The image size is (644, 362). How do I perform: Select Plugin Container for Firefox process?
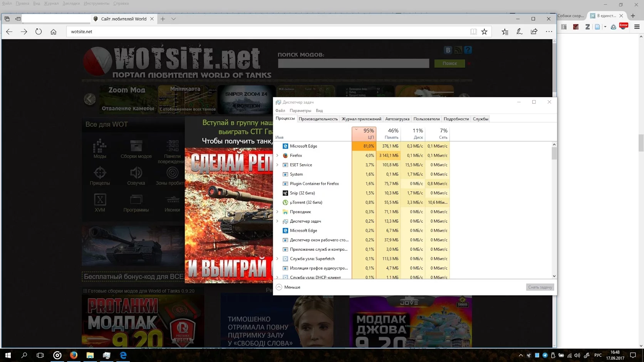tap(361, 184)
